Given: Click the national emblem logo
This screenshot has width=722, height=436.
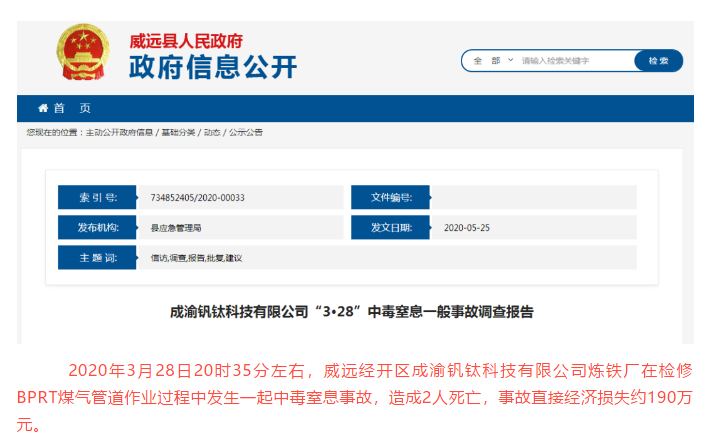Looking at the screenshot, I should click(x=84, y=56).
